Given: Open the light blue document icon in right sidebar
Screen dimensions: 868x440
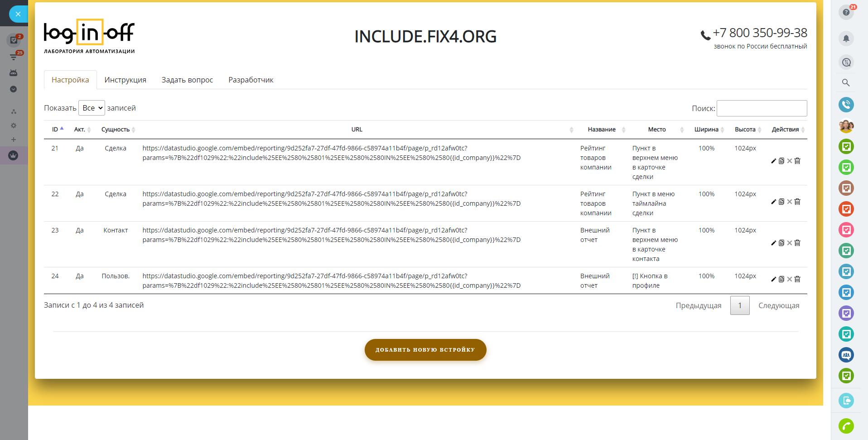Looking at the screenshot, I should 846,401.
